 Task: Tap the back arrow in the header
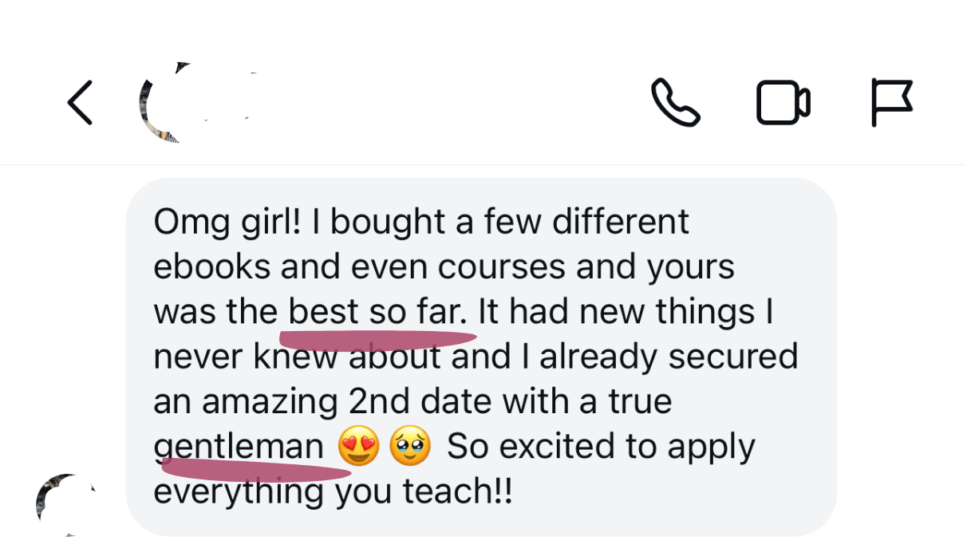pyautogui.click(x=80, y=103)
